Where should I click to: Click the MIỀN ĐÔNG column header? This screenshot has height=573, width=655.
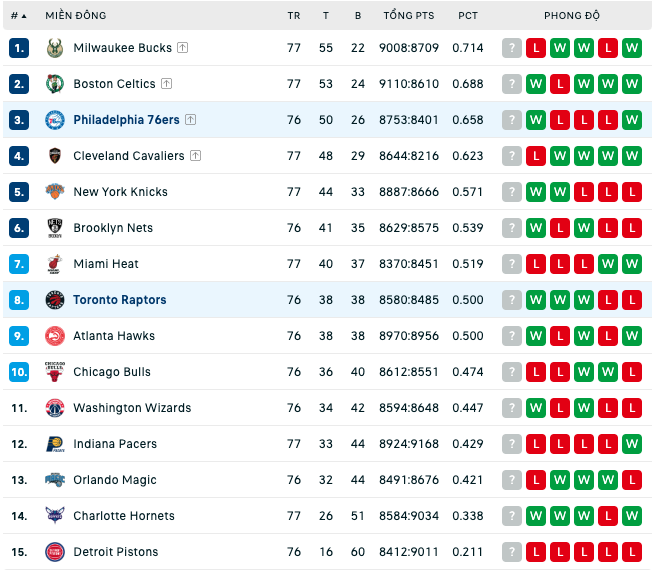(76, 15)
